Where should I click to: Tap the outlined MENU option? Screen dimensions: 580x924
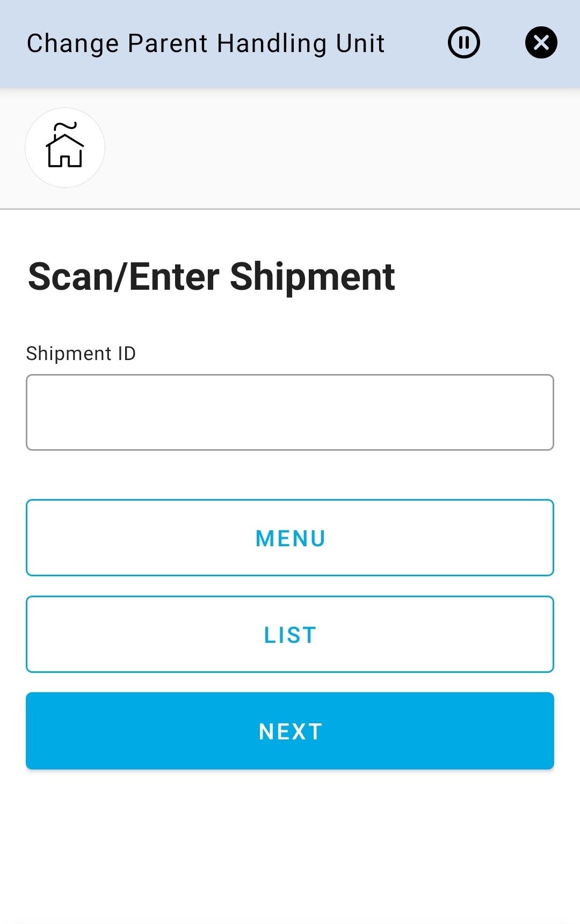pos(290,538)
